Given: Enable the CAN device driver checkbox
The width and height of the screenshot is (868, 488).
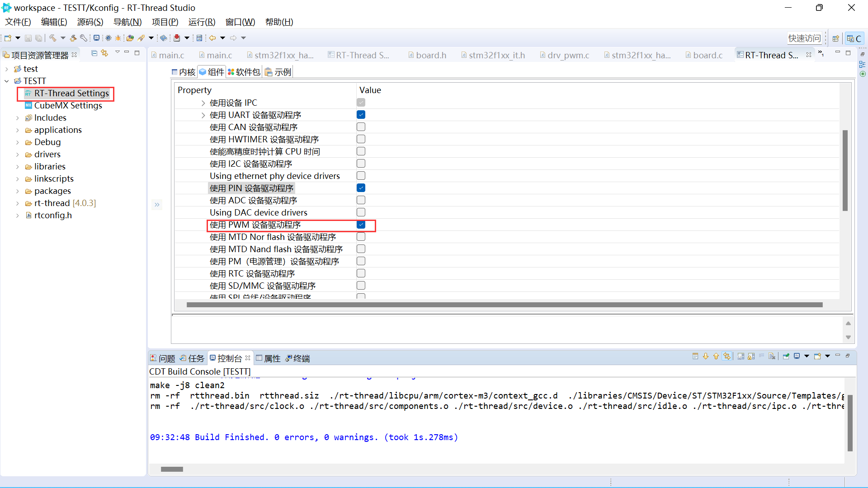Looking at the screenshot, I should click(x=361, y=127).
